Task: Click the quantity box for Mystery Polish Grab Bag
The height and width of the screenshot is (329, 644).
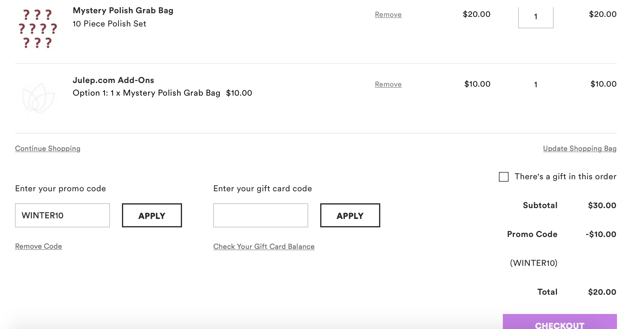Action: coord(536,17)
